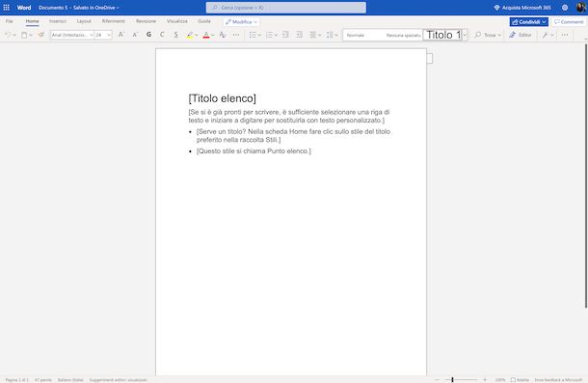
Task: Expand the bullet list style dropdown
Action: tap(259, 35)
